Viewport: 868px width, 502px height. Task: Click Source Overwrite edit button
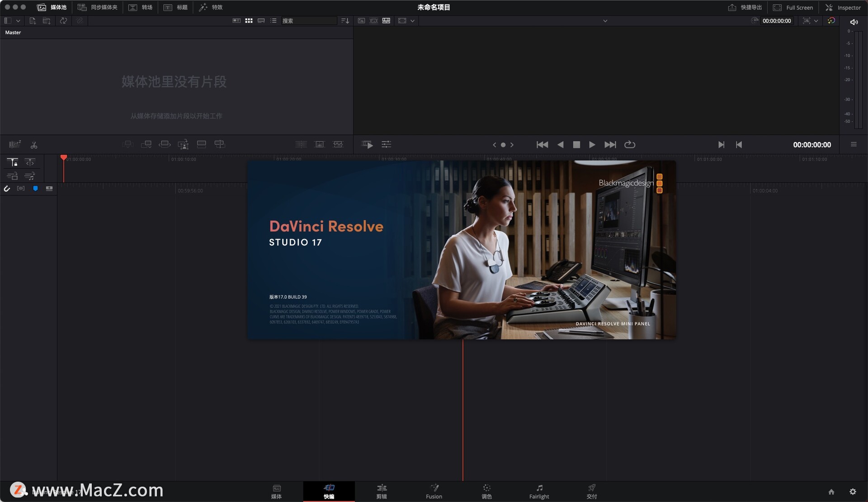220,144
